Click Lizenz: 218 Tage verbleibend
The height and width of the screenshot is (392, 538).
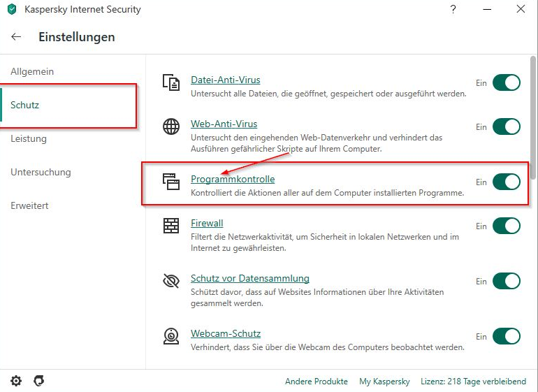click(x=473, y=382)
